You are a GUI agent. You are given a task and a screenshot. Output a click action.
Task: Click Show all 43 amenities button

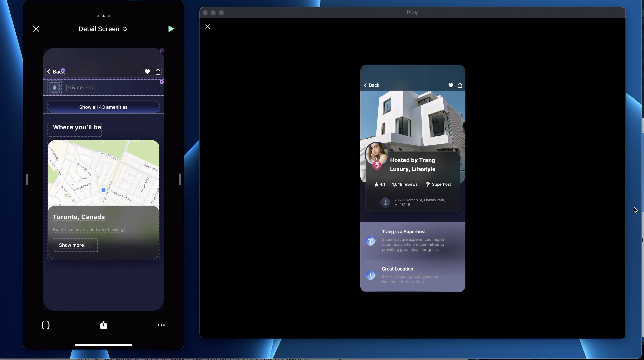tap(103, 107)
